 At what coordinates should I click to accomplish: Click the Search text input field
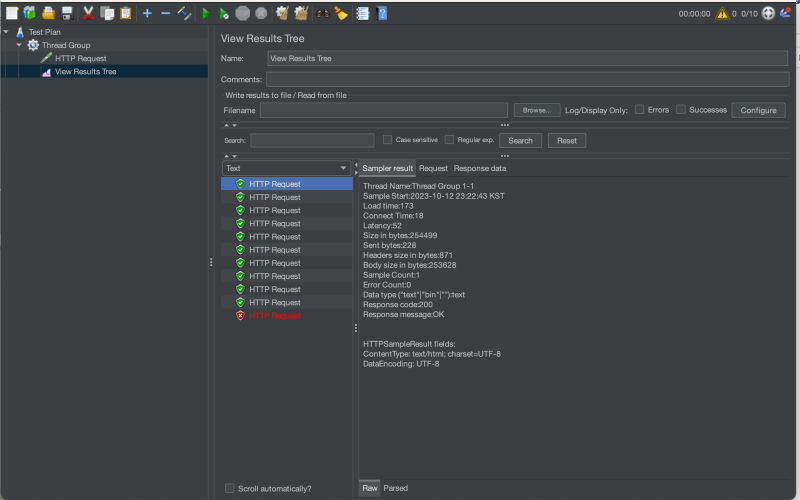312,140
